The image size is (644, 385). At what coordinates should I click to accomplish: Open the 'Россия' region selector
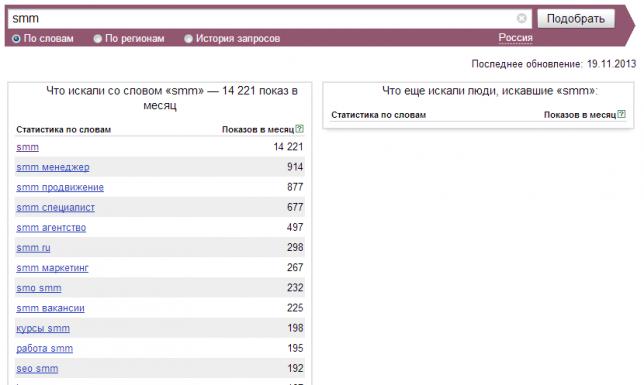(515, 38)
